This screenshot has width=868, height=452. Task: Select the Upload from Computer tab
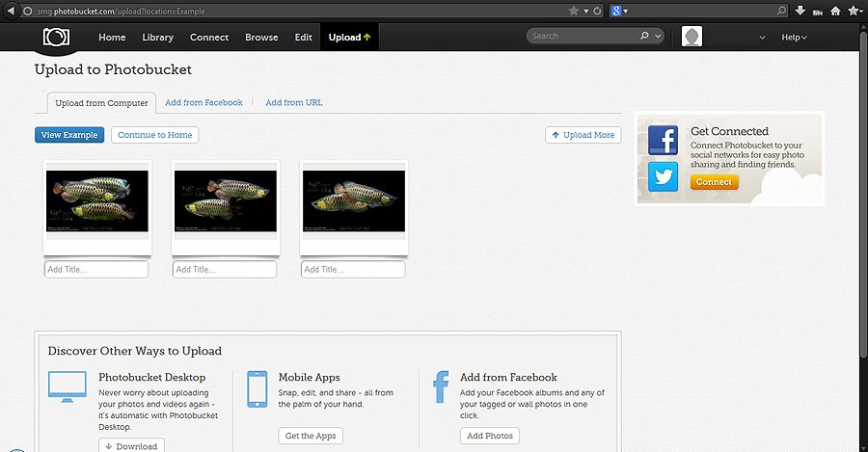[x=101, y=103]
